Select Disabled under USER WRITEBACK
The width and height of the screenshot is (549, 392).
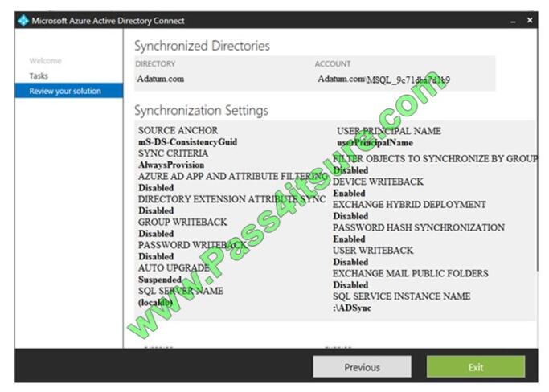click(x=350, y=262)
